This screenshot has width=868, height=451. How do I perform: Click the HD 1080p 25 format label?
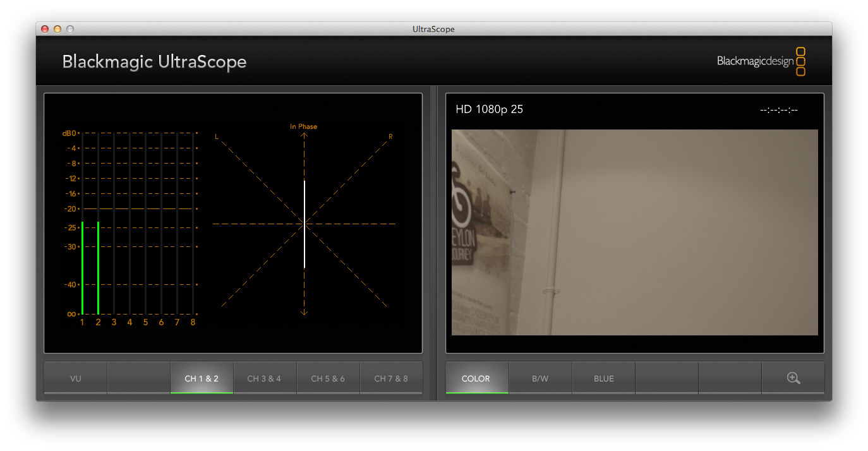tap(489, 109)
